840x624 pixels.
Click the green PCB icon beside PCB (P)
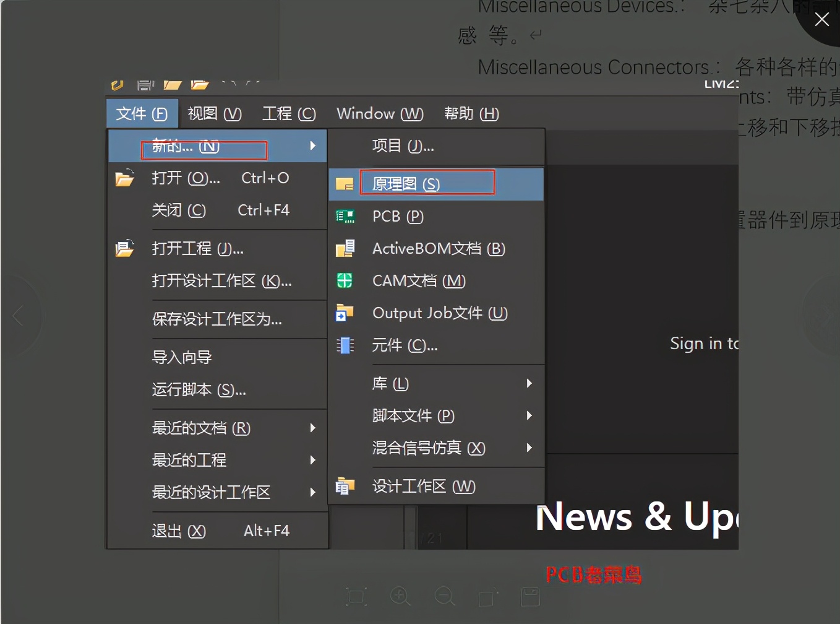click(345, 216)
